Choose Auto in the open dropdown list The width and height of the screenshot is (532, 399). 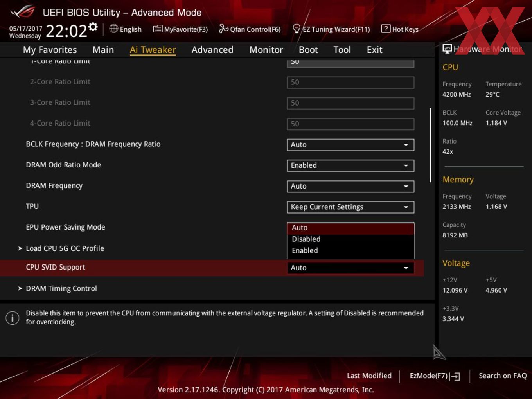tap(350, 228)
